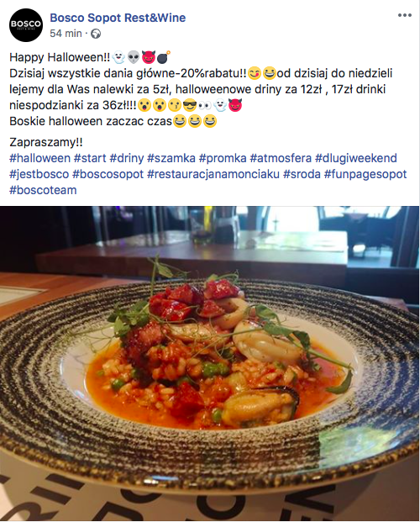The width and height of the screenshot is (420, 522).
Task: Open the #dlugiweekend hashtag
Action: point(356,158)
